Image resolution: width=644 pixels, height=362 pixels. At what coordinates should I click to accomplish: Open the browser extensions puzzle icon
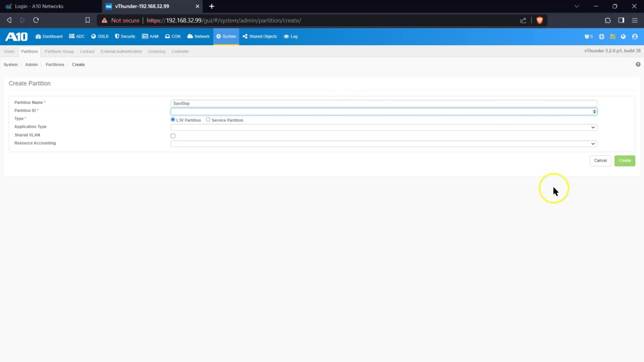point(608,20)
